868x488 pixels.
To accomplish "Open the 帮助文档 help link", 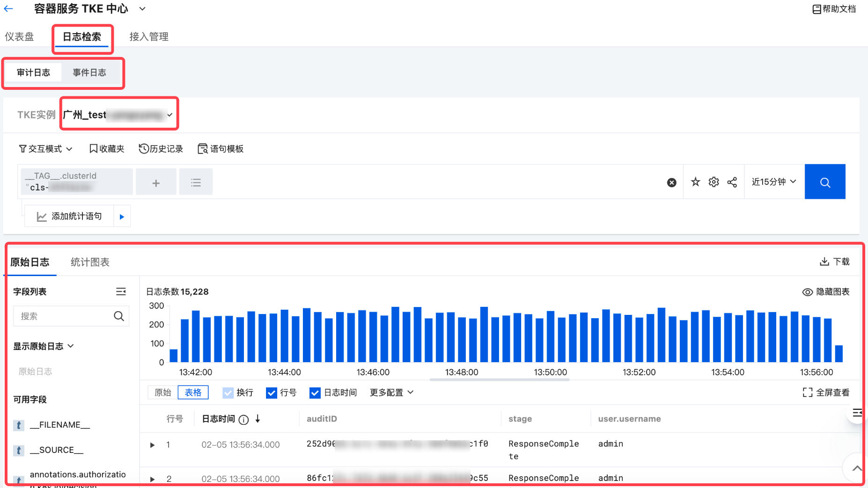I will 834,9.
